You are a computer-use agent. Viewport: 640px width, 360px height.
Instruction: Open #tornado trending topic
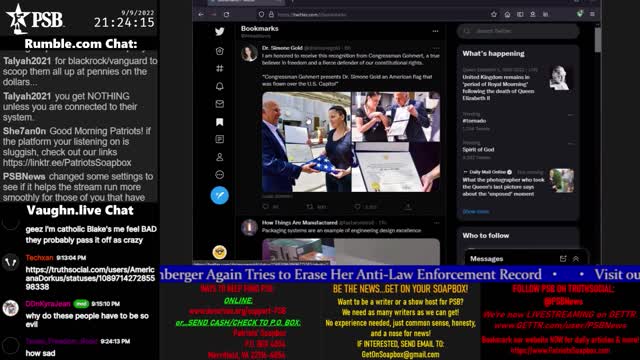474,121
